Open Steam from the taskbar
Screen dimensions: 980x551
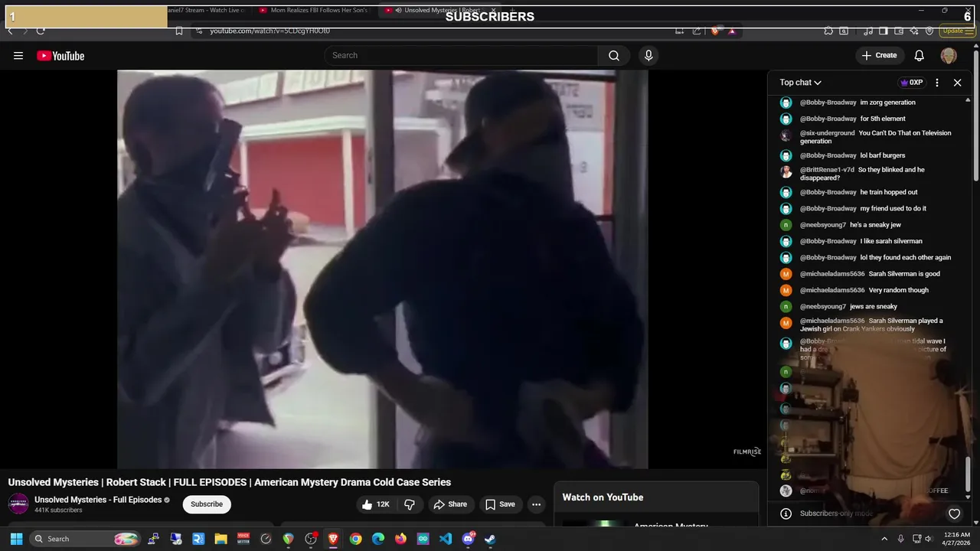tap(490, 539)
